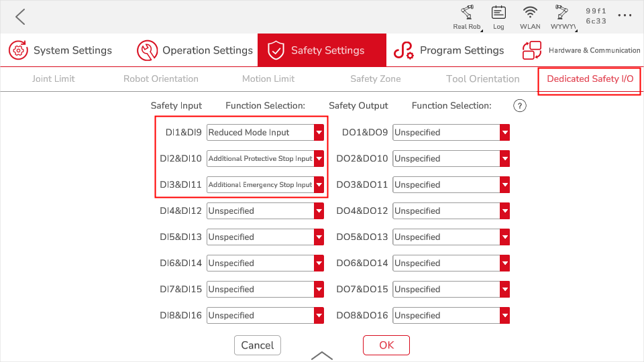Image resolution: width=644 pixels, height=362 pixels.
Task: Expand the bottom panel up chevron
Action: (322, 355)
